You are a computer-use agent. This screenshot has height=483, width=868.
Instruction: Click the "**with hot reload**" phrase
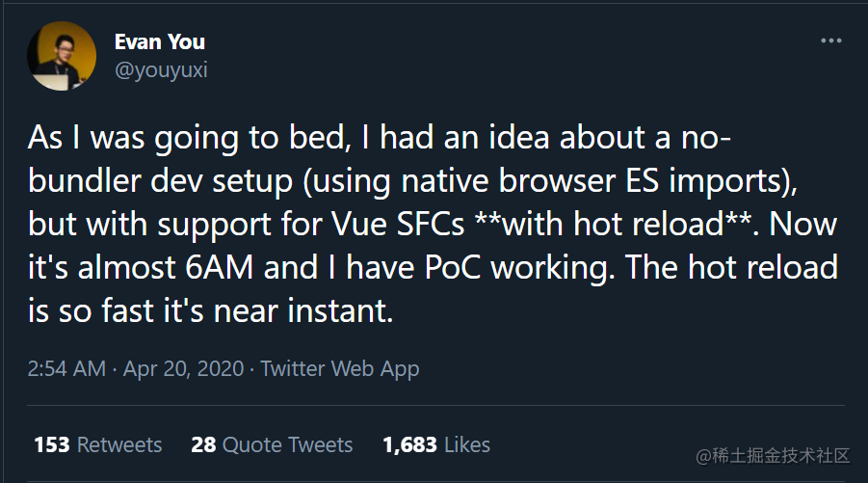(x=613, y=225)
